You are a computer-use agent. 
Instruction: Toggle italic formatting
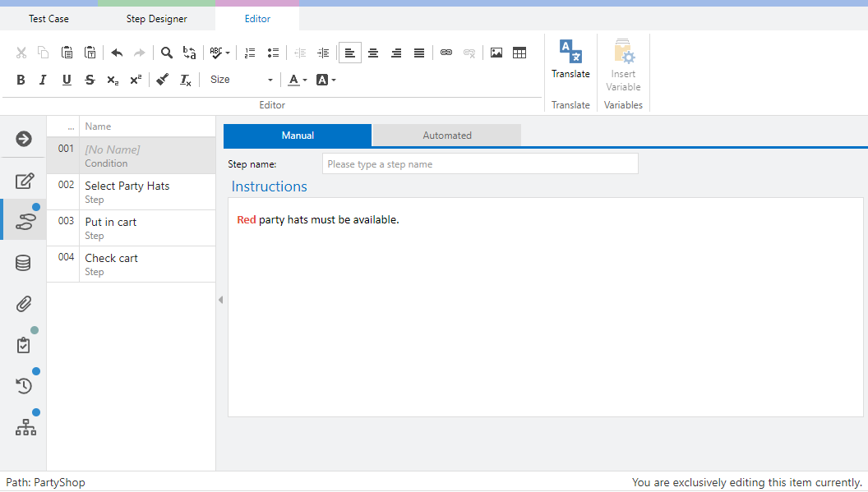[x=44, y=80]
